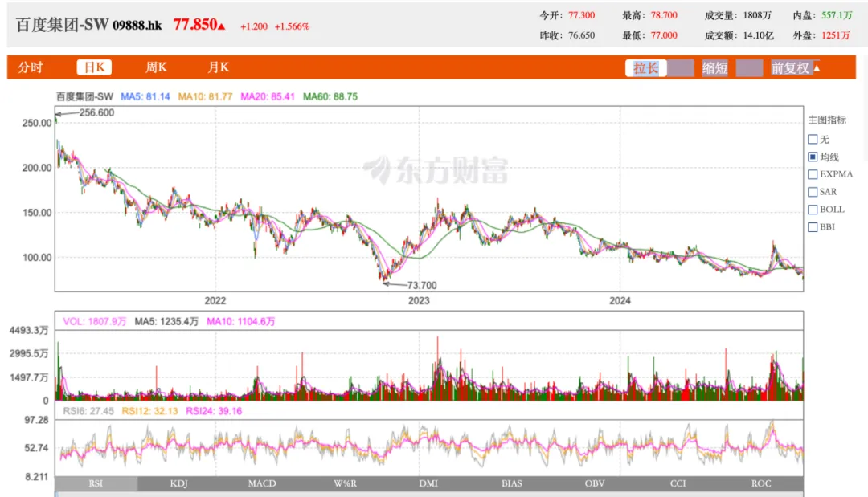Click the 拉长 stretch chart button
This screenshot has width=868, height=497.
pyautogui.click(x=646, y=68)
